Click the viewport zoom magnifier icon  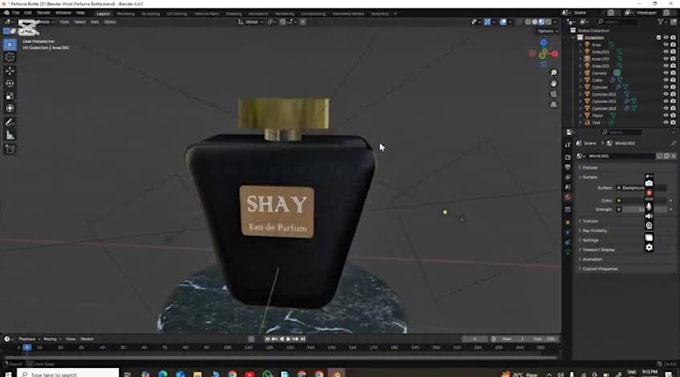tap(554, 72)
